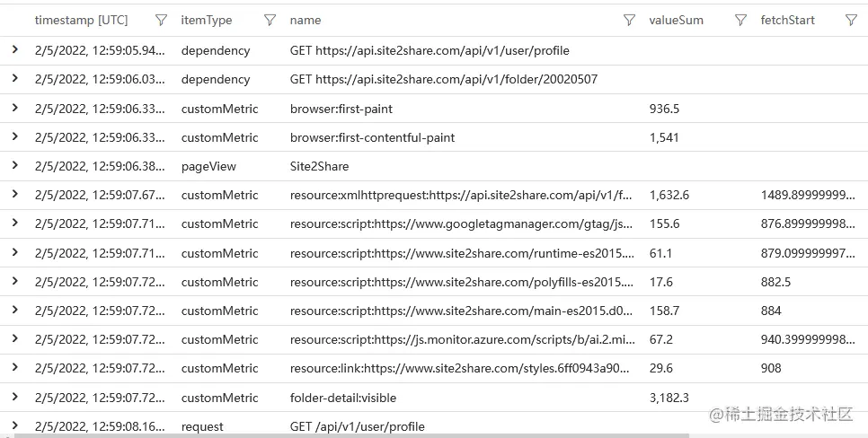868x438 pixels.
Task: Expand the browser:first-contentful-paint row
Action: pos(15,137)
